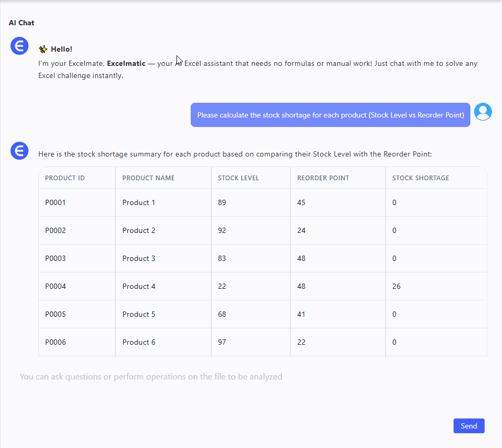
Task: Click the Stock Level column header
Action: click(238, 178)
